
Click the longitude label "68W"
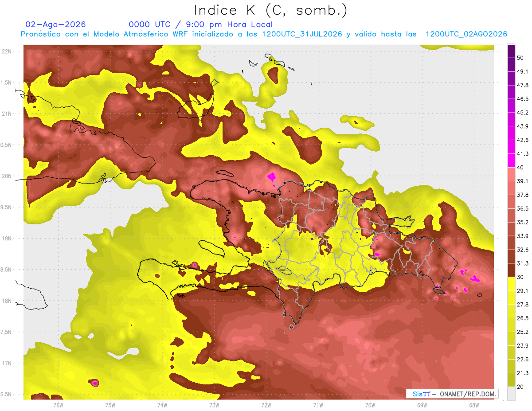[473, 405]
